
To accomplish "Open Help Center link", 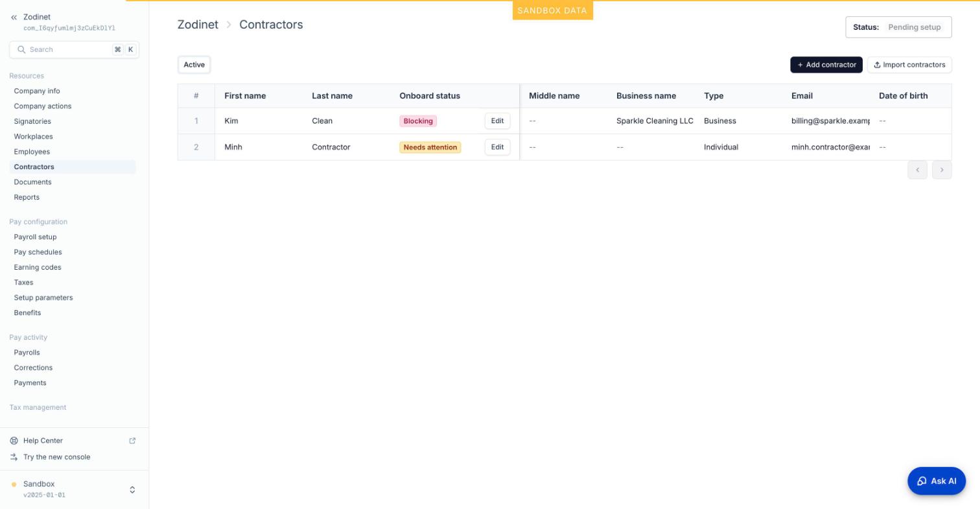I will [43, 441].
